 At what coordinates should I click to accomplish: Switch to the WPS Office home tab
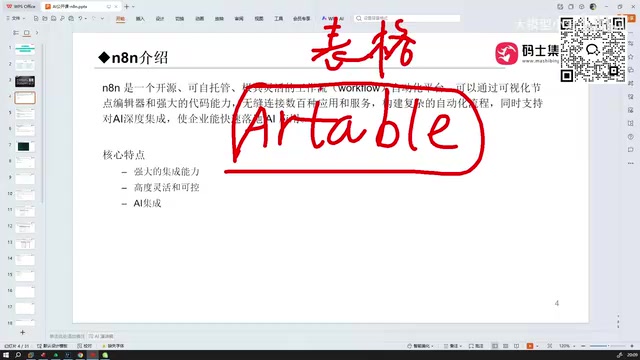[21, 7]
